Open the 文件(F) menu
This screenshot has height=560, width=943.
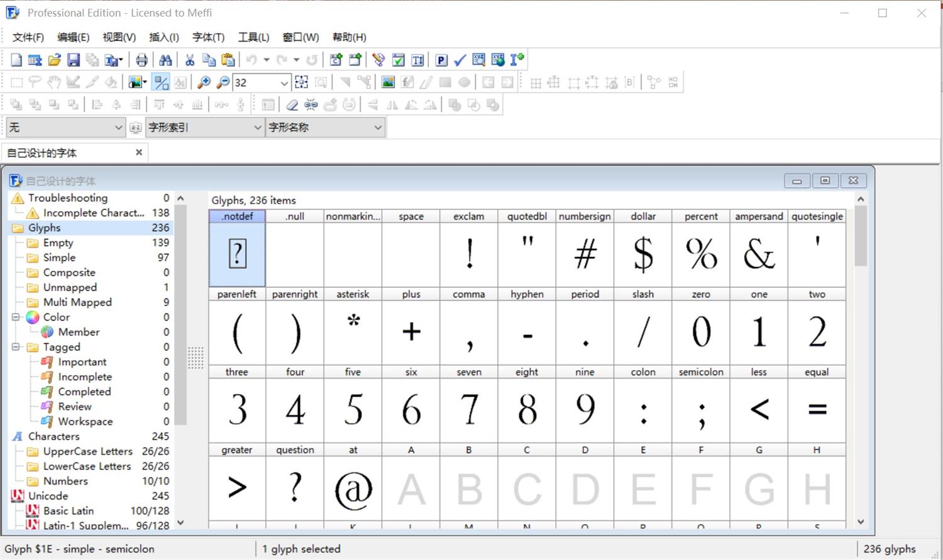click(x=28, y=37)
